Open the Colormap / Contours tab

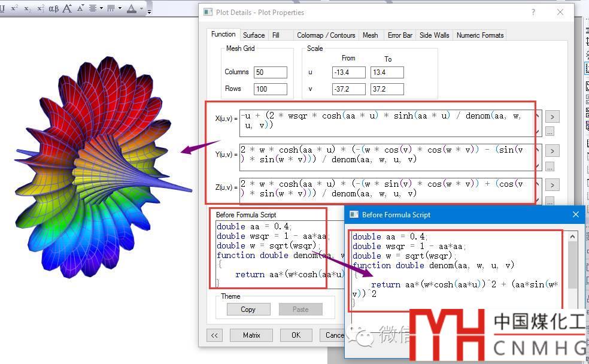tap(326, 35)
